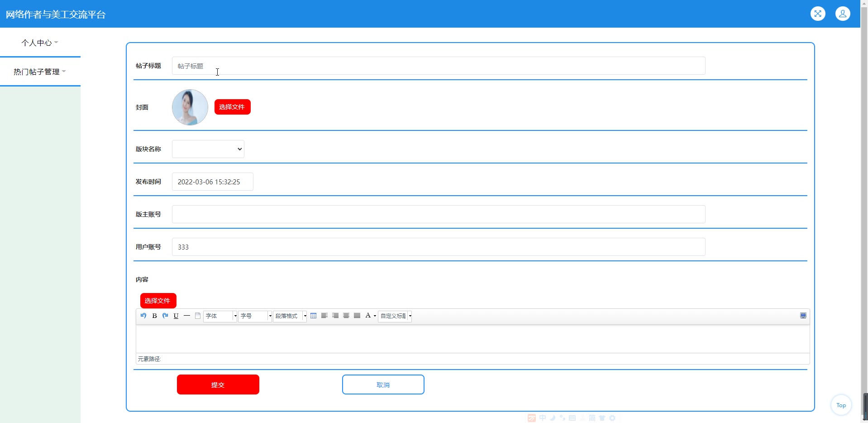868x423 pixels.
Task: Toggle underline formatting in the editor
Action: pos(176,316)
